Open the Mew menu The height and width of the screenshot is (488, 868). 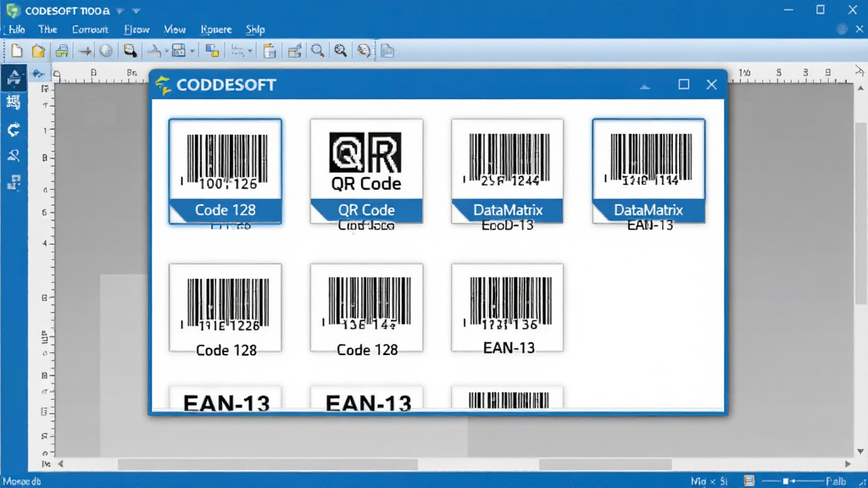(175, 30)
